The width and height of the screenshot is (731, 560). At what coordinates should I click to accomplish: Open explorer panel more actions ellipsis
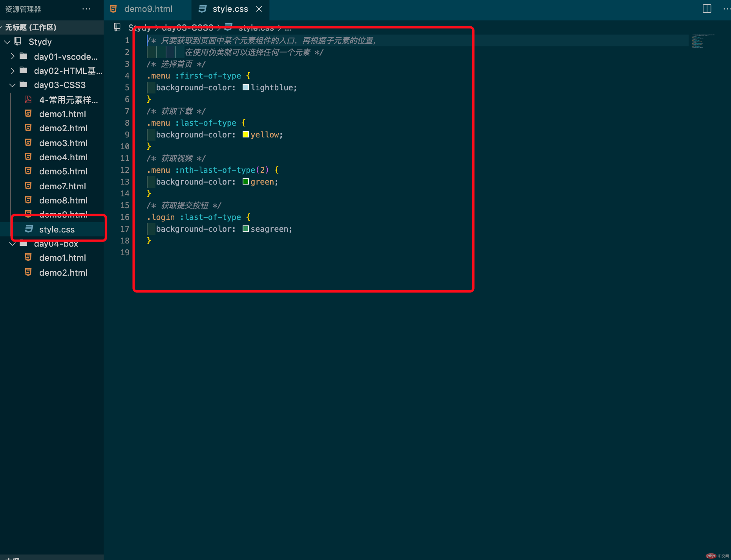(x=86, y=9)
